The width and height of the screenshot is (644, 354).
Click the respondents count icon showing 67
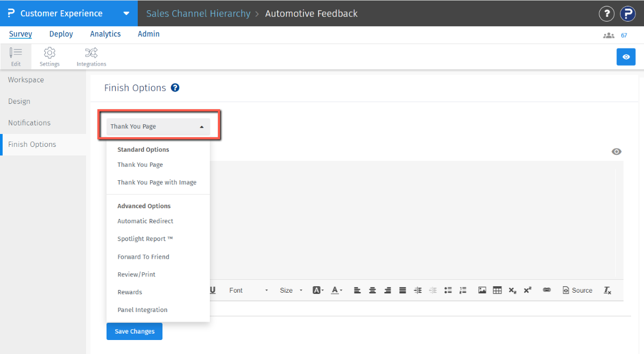pyautogui.click(x=608, y=34)
